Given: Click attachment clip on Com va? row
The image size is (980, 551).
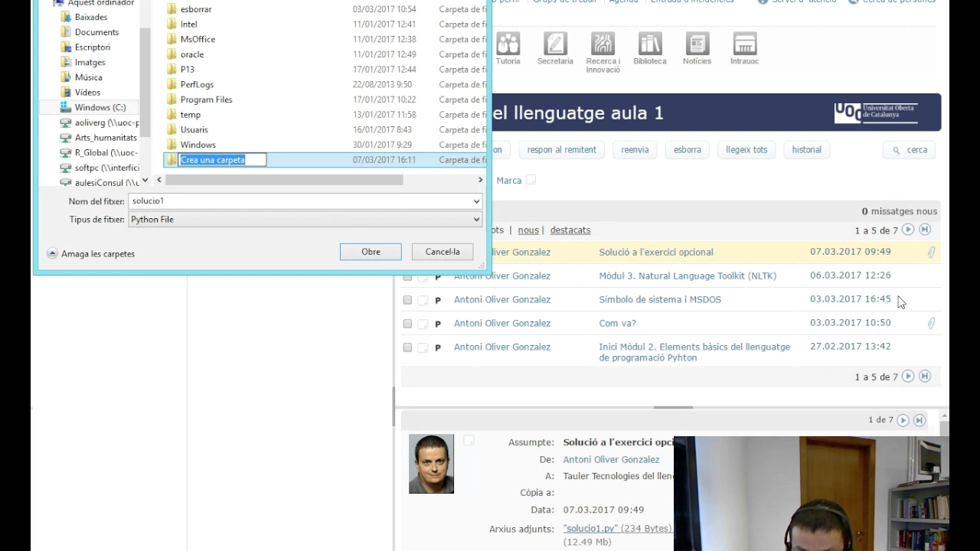Looking at the screenshot, I should (x=931, y=323).
